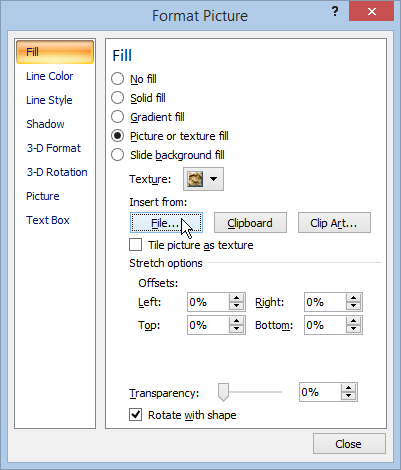The height and width of the screenshot is (470, 401).
Task: Switch to the Line Color category
Action: tap(50, 76)
